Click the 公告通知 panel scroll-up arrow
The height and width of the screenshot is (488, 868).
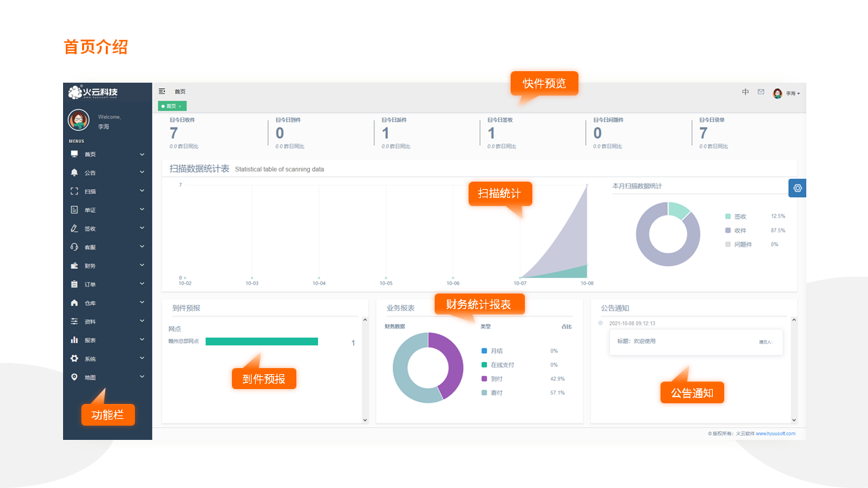point(794,320)
